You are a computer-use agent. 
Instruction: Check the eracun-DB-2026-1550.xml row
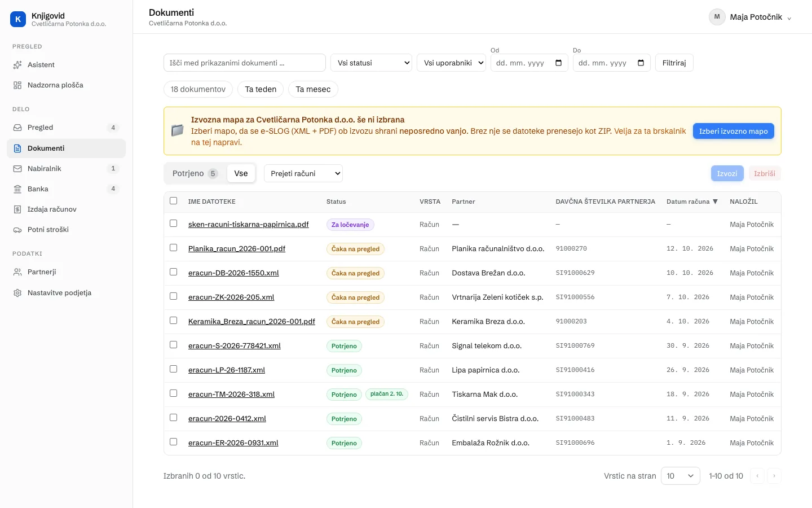(173, 272)
